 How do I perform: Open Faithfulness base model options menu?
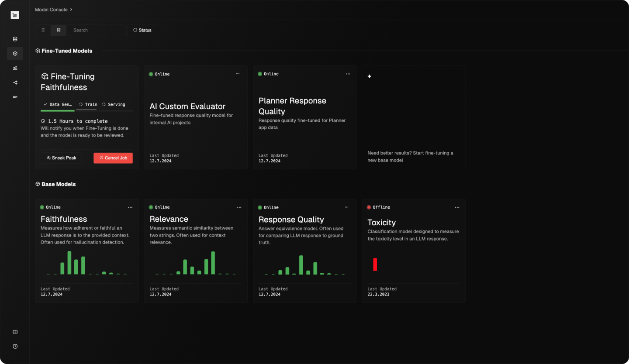coord(130,207)
